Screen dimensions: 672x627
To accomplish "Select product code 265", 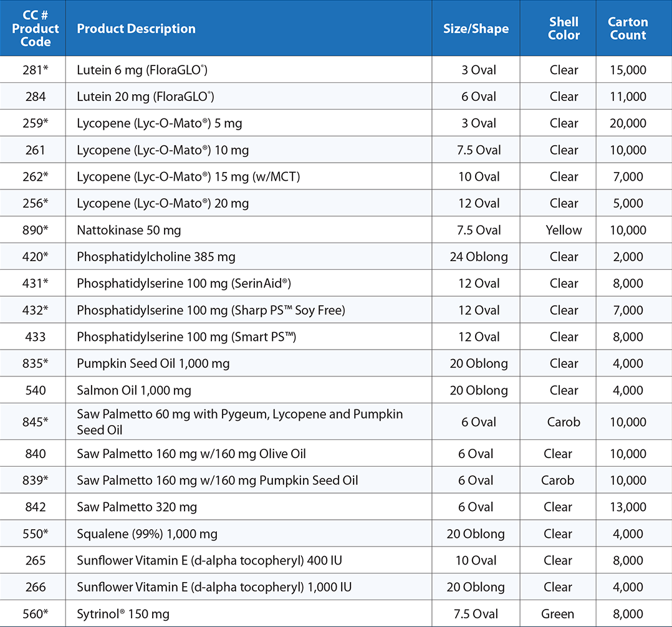I will pos(35,560).
